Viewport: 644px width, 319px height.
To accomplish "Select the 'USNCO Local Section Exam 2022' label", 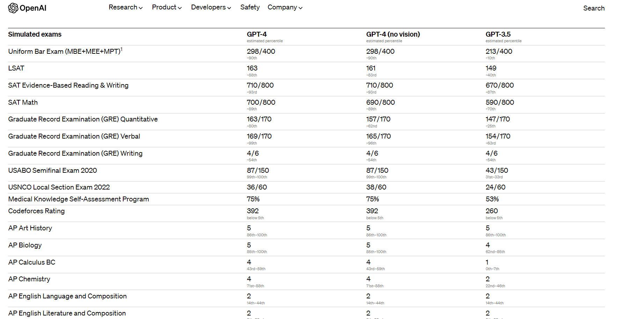I will 59,187.
